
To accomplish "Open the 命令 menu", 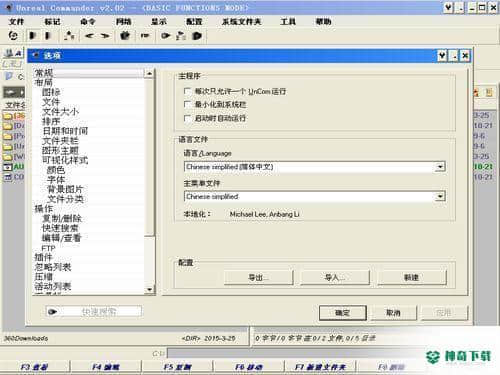I will (x=88, y=22).
